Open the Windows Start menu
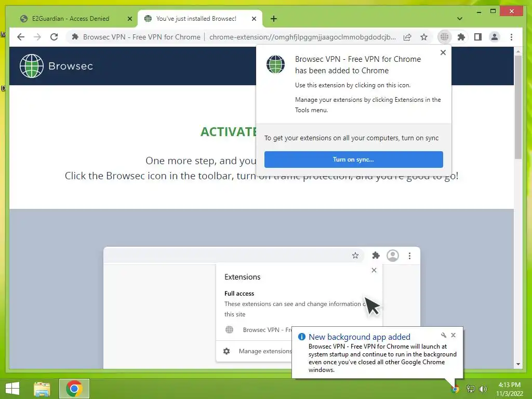This screenshot has width=532, height=399. [12, 389]
